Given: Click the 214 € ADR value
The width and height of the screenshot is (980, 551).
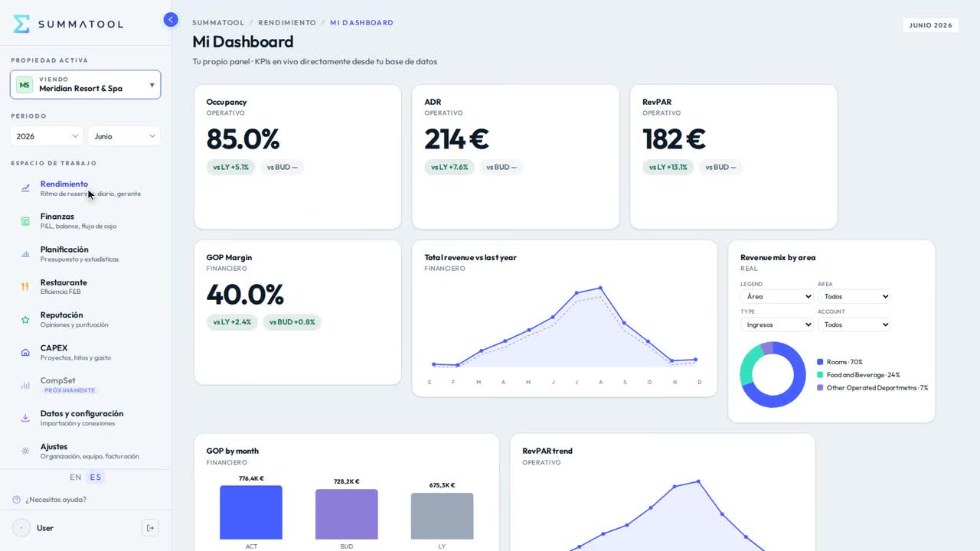Looking at the screenshot, I should 456,139.
